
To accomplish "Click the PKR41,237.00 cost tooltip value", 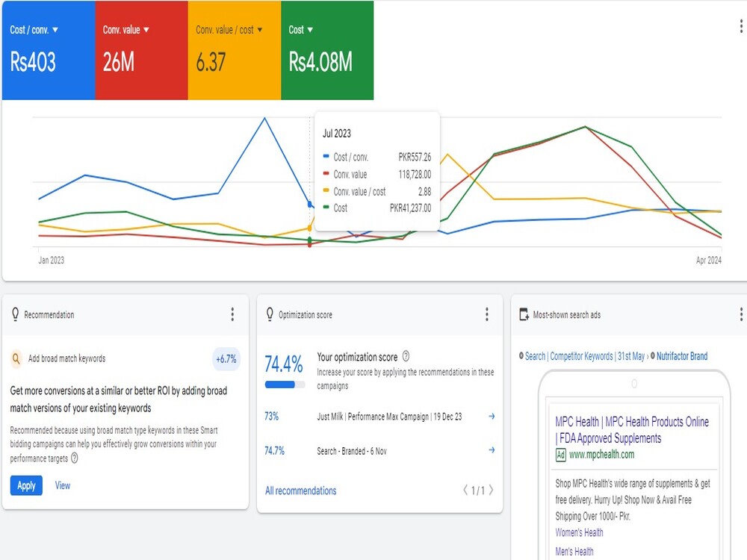I will pos(410,208).
